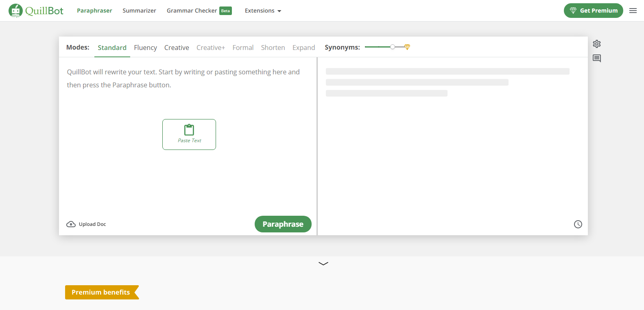Image resolution: width=644 pixels, height=310 pixels.
Task: Click the QuillBot wordmark text
Action: coord(44,11)
